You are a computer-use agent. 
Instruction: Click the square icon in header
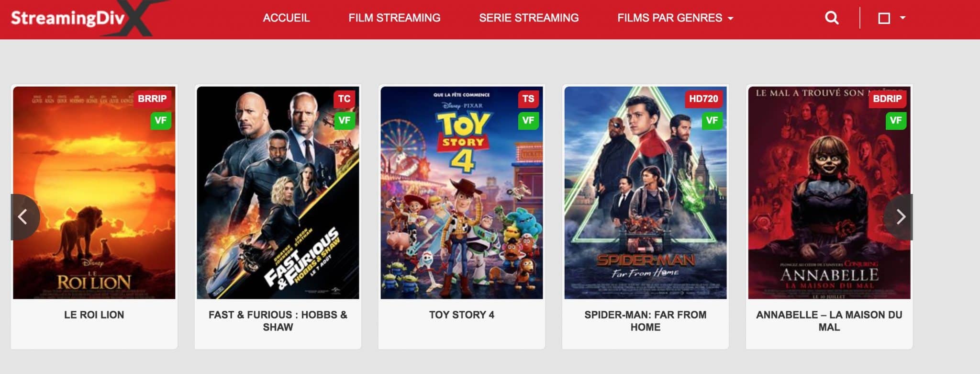[884, 18]
